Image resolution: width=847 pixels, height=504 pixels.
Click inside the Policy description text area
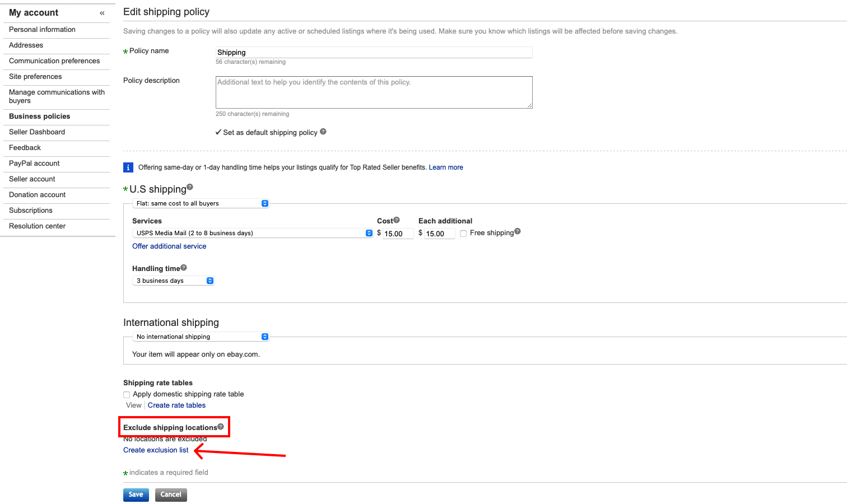coord(374,92)
